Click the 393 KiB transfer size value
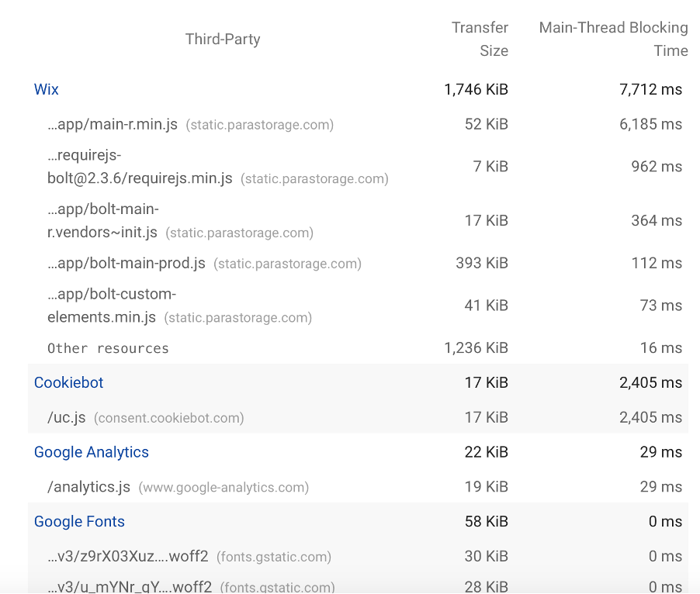This screenshot has height=594, width=700. click(482, 263)
